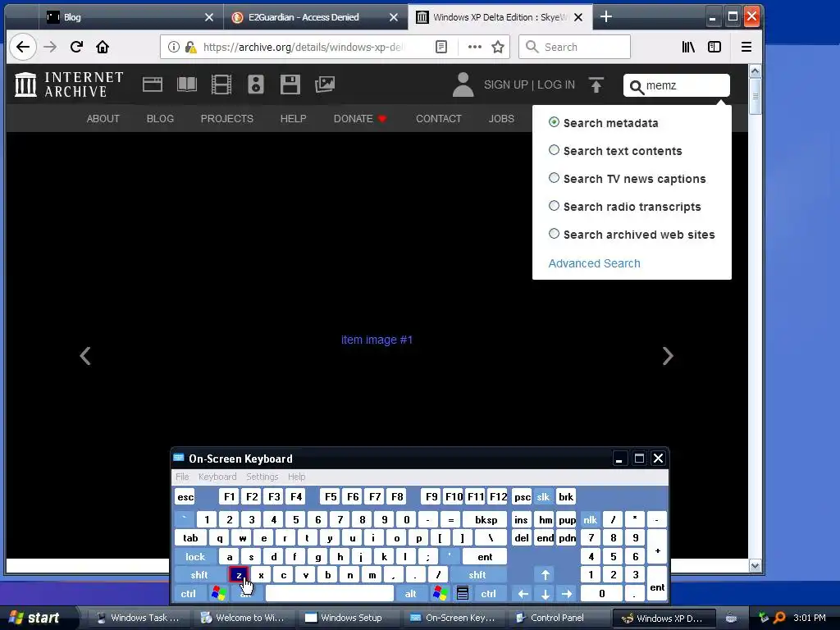Click the SIGN UP link
This screenshot has height=630, width=840.
point(505,84)
